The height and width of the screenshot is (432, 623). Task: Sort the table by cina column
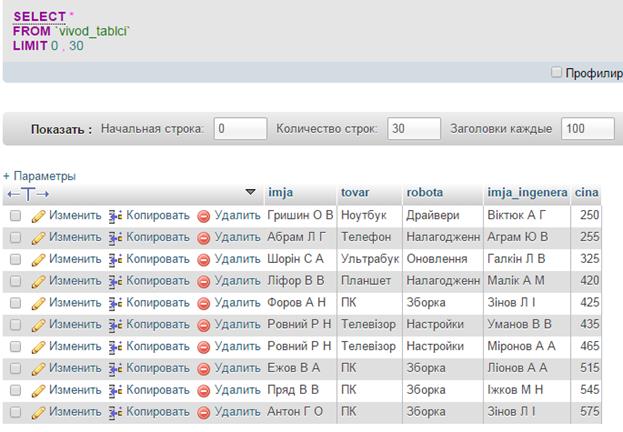point(586,192)
